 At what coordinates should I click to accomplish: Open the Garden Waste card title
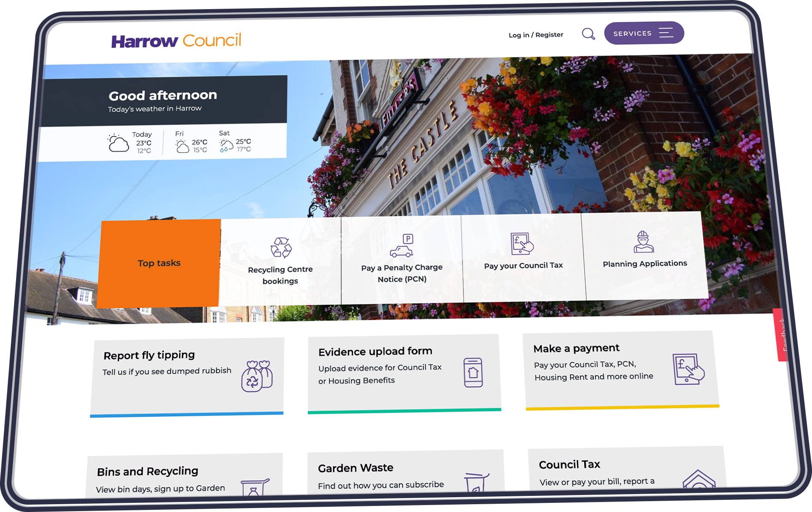(356, 468)
